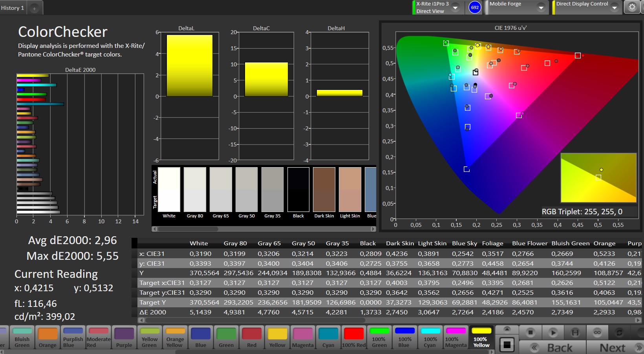644x354 pixels.
Task: Select the 100% Yellow color patch
Action: click(481, 337)
